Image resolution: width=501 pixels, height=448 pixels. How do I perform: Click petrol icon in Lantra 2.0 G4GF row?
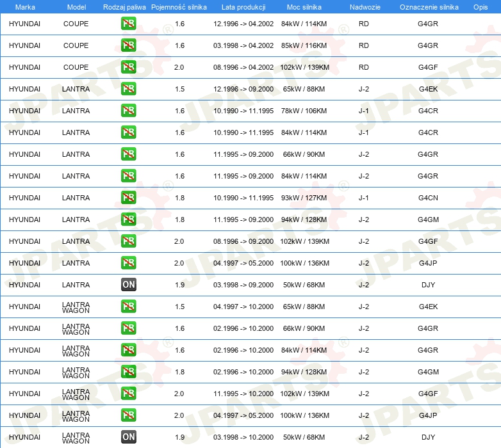click(x=128, y=241)
